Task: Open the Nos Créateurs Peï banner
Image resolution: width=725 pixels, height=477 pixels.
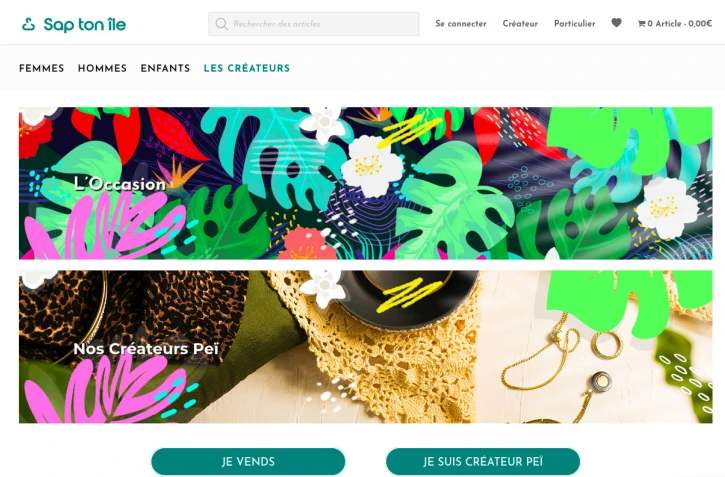Action: tap(366, 347)
